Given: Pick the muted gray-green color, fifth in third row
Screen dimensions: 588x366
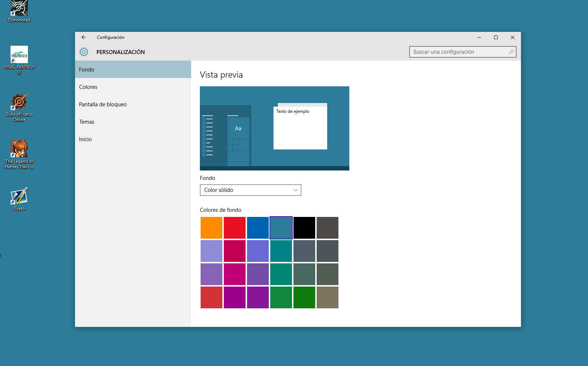Looking at the screenshot, I should (x=304, y=274).
